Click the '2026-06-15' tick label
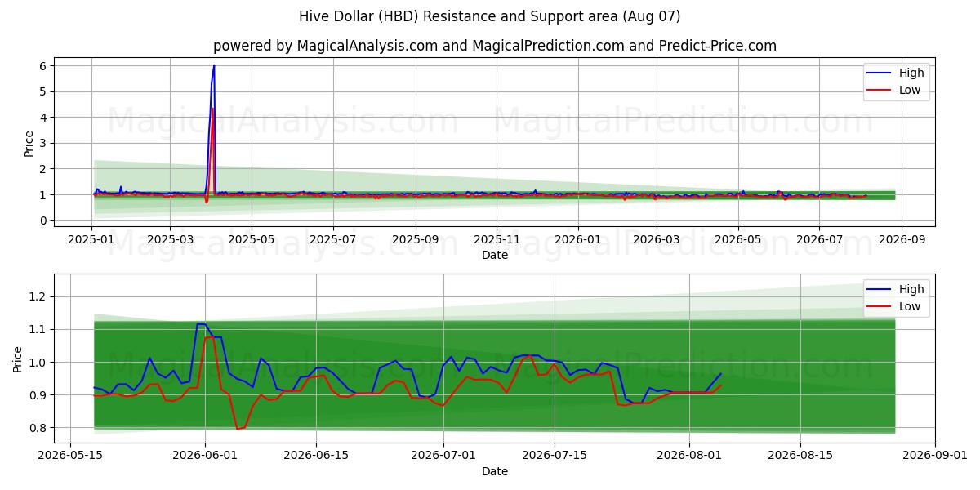 [x=316, y=455]
